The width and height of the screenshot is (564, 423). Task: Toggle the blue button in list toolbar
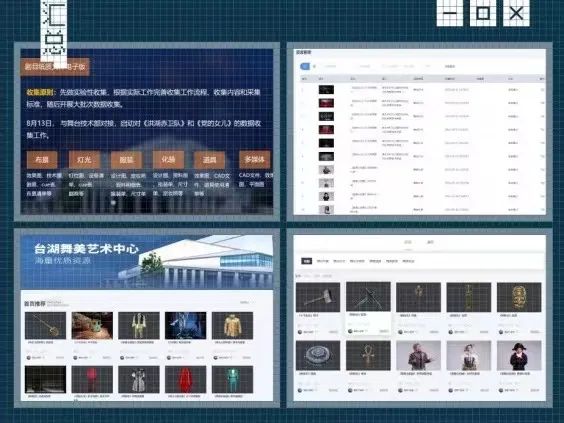[305, 66]
